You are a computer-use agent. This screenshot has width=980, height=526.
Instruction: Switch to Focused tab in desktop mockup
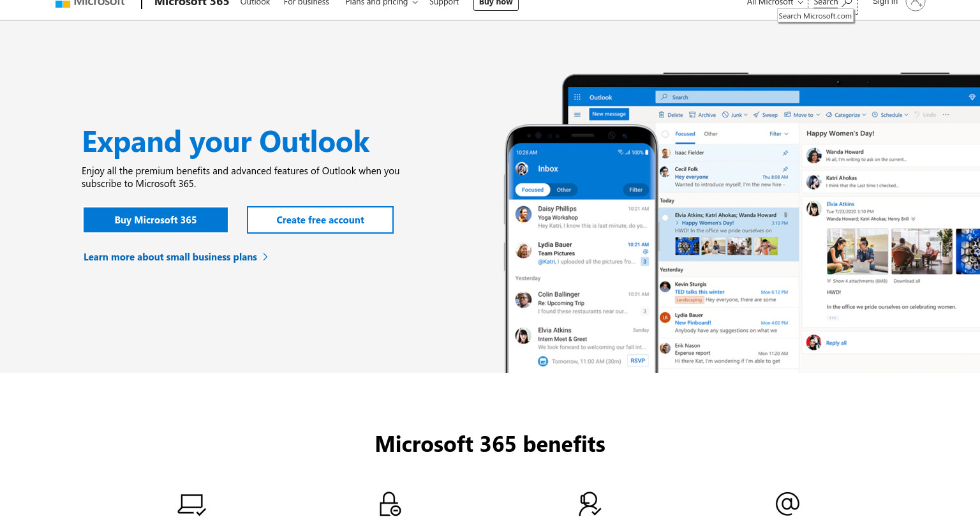click(685, 134)
